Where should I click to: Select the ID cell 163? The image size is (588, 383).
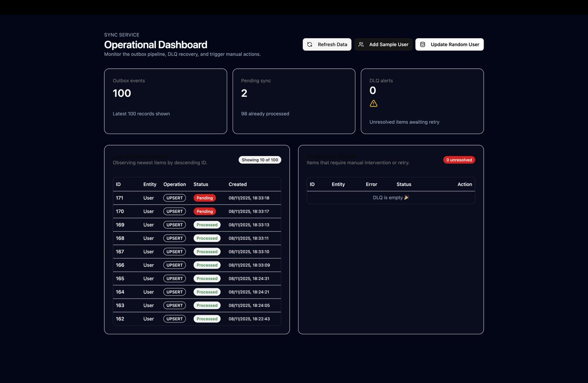coord(120,305)
